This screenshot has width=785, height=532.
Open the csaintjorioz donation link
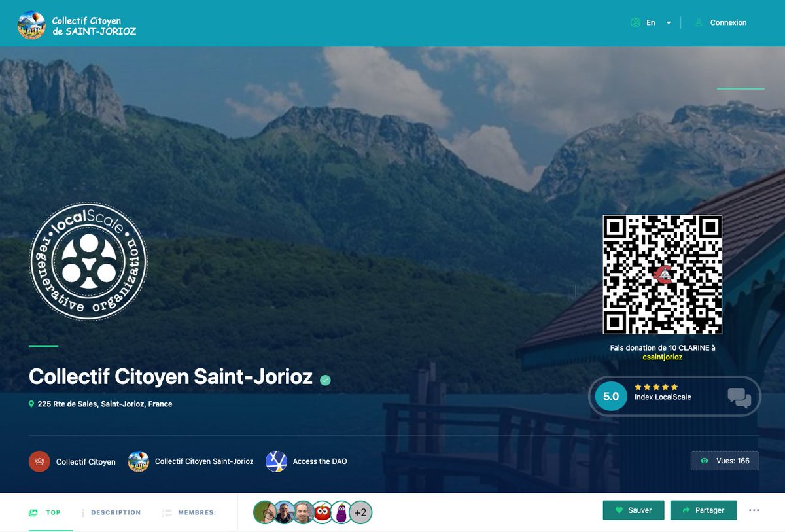tap(663, 357)
